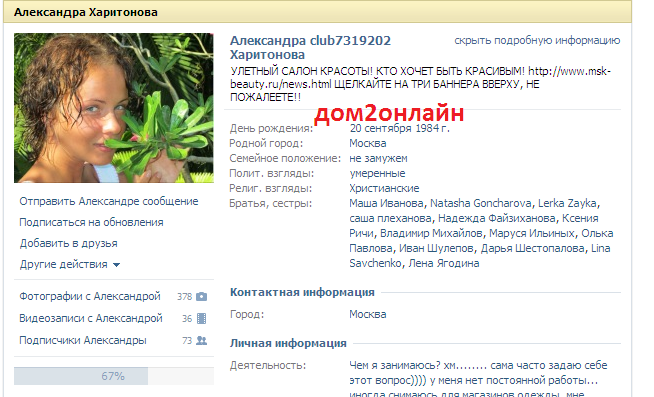Image resolution: width=654 pixels, height=397 pixels.
Task: Click the 73 subscribers count
Action: point(187,341)
